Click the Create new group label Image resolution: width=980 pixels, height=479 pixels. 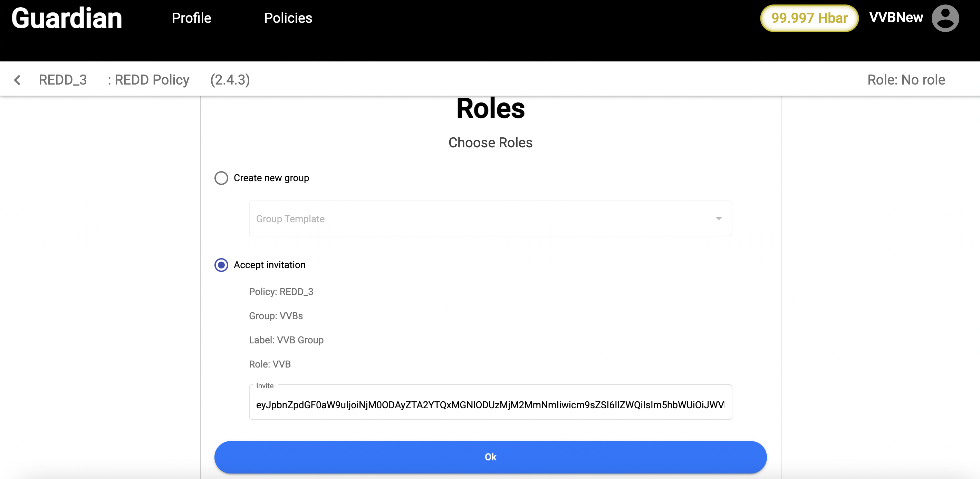tap(271, 178)
